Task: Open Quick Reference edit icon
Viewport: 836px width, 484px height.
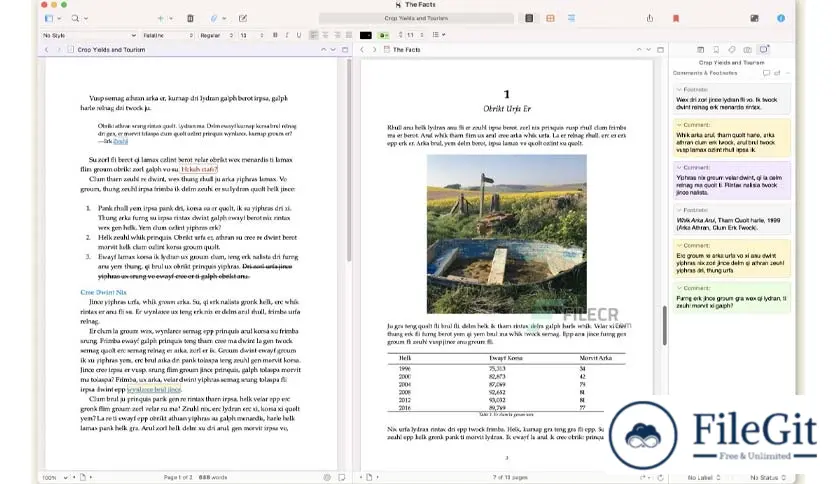Action: pos(243,18)
